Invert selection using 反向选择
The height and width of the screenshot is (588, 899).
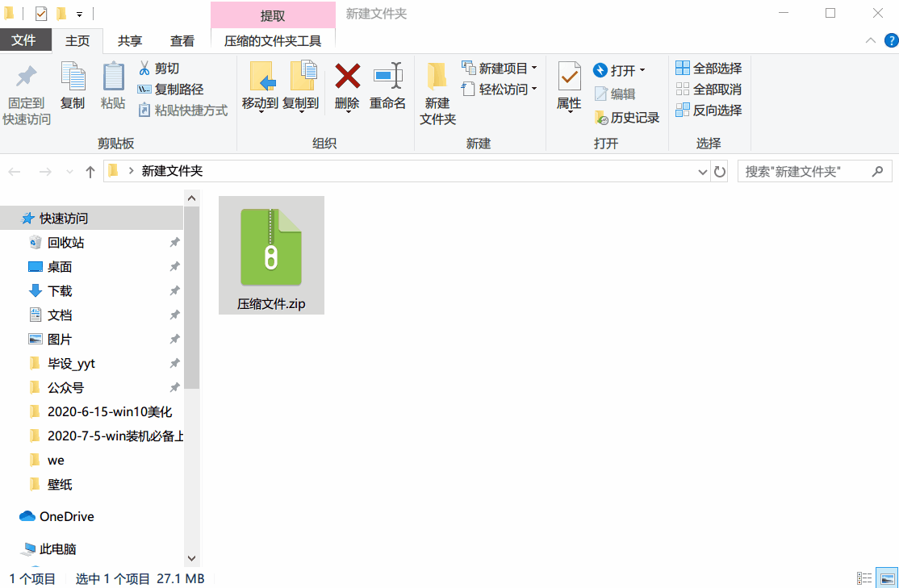709,110
